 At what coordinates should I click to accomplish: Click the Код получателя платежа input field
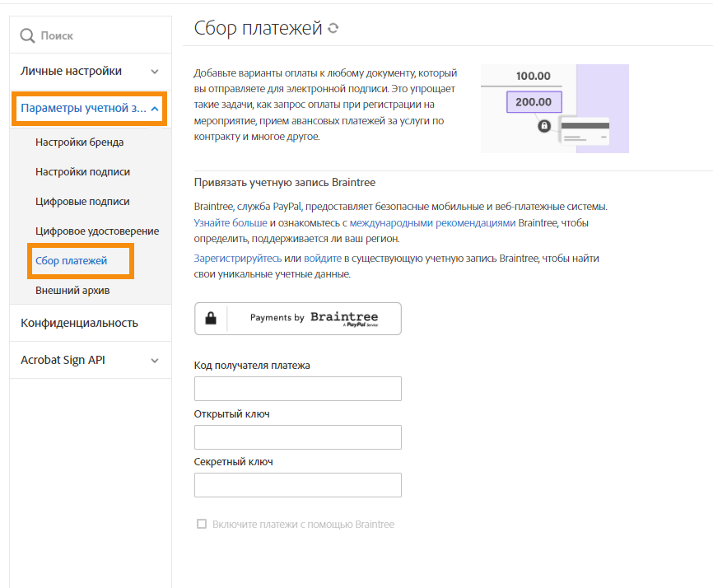(298, 389)
